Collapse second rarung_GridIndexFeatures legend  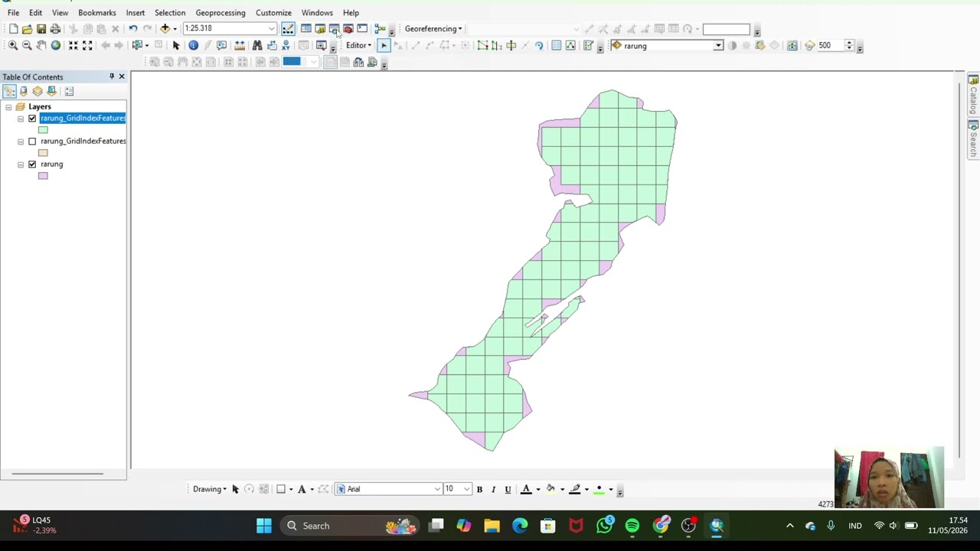click(x=21, y=142)
